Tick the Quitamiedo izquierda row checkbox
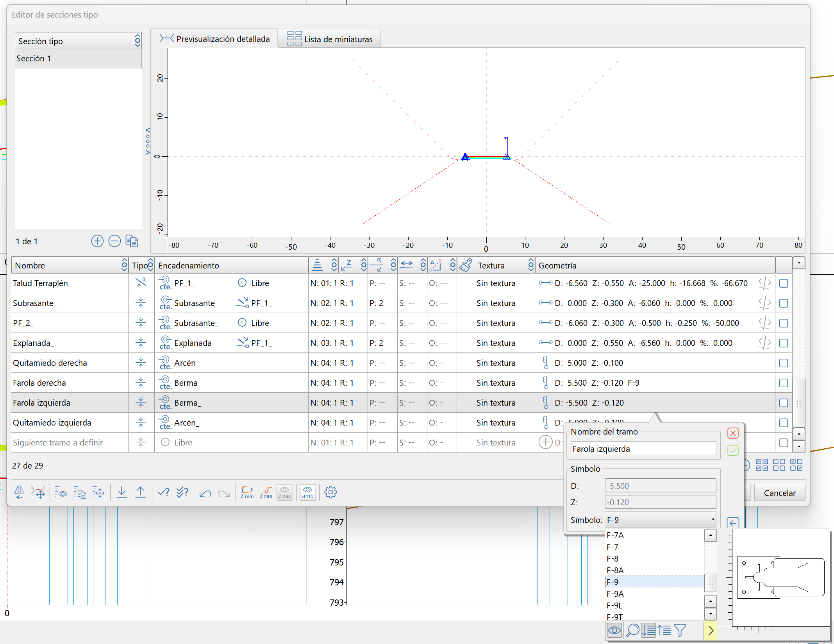Screen dimensions: 834x644 [783, 423]
